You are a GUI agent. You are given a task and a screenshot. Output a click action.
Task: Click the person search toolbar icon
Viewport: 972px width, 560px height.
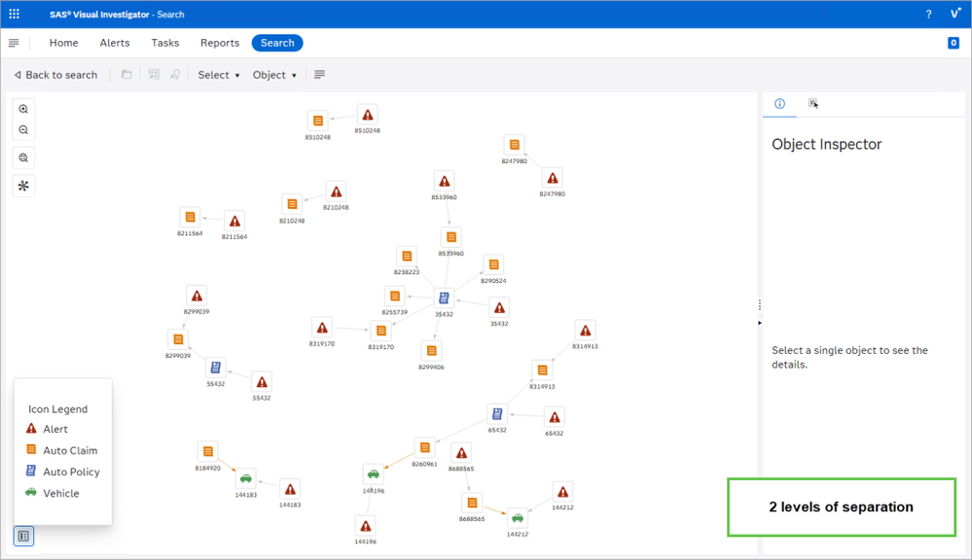(175, 74)
